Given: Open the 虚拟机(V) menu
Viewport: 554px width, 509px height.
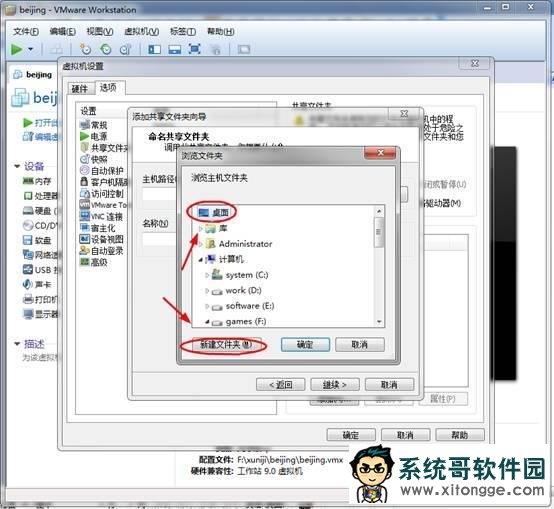Looking at the screenshot, I should pos(141,31).
